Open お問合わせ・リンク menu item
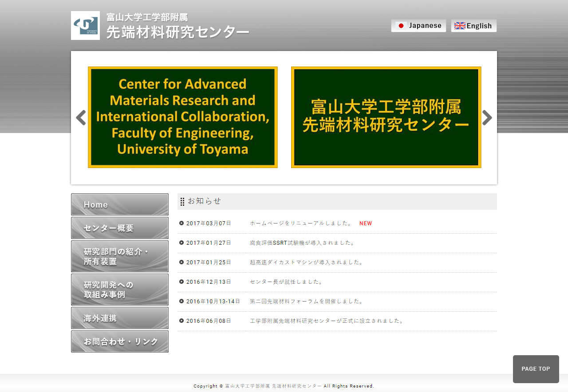 coord(120,341)
